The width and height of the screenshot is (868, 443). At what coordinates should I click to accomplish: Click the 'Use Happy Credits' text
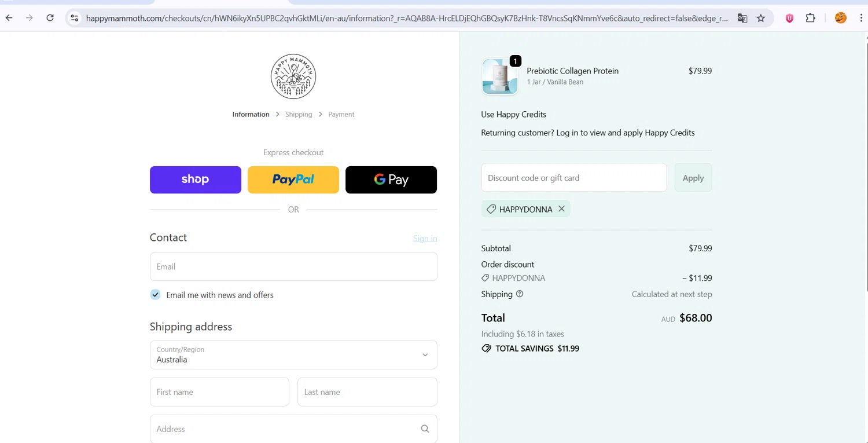[x=514, y=114]
